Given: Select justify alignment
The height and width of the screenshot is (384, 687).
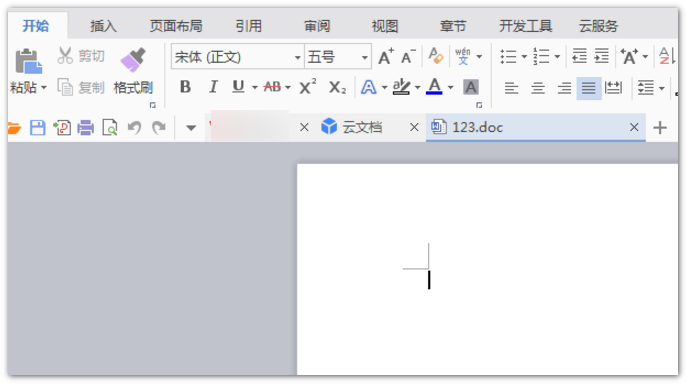Looking at the screenshot, I should tap(589, 88).
